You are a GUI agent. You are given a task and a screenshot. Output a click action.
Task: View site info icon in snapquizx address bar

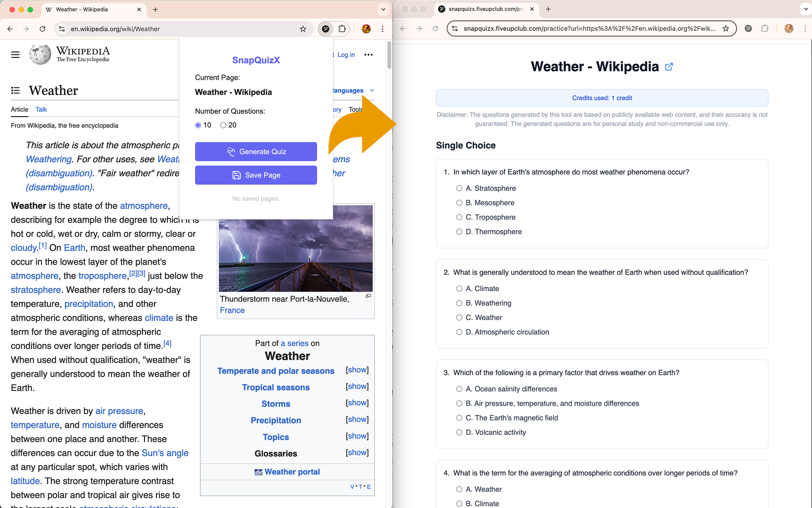pyautogui.click(x=455, y=28)
